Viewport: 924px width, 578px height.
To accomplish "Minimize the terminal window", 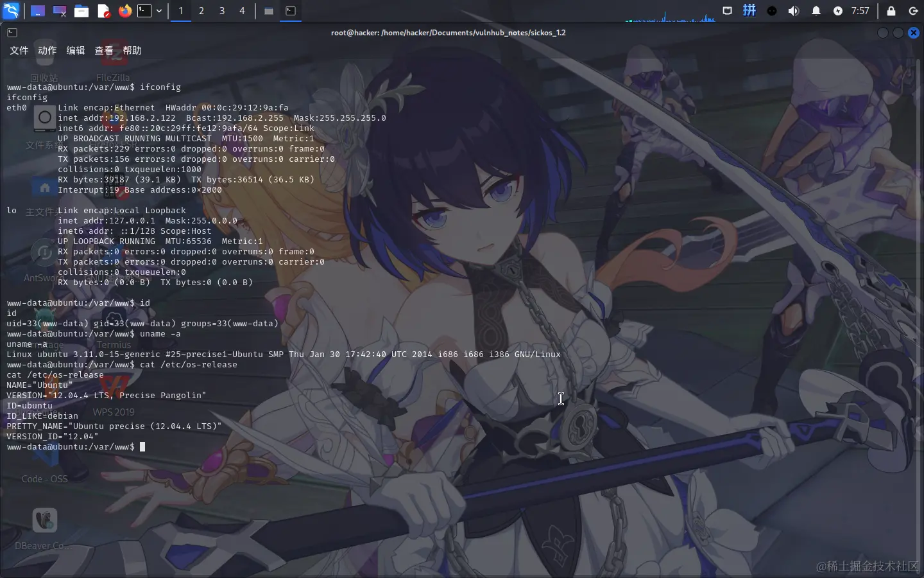I will tap(883, 32).
